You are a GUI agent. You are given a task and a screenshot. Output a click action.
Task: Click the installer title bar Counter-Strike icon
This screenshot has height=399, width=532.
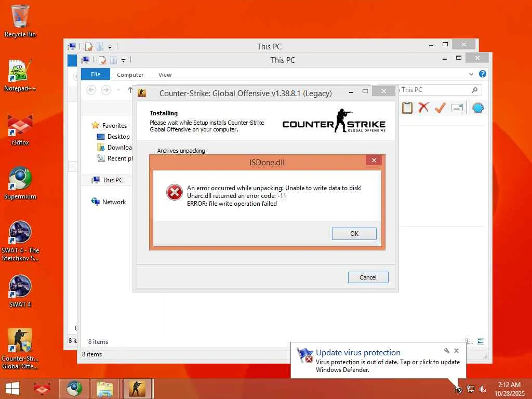pos(142,93)
